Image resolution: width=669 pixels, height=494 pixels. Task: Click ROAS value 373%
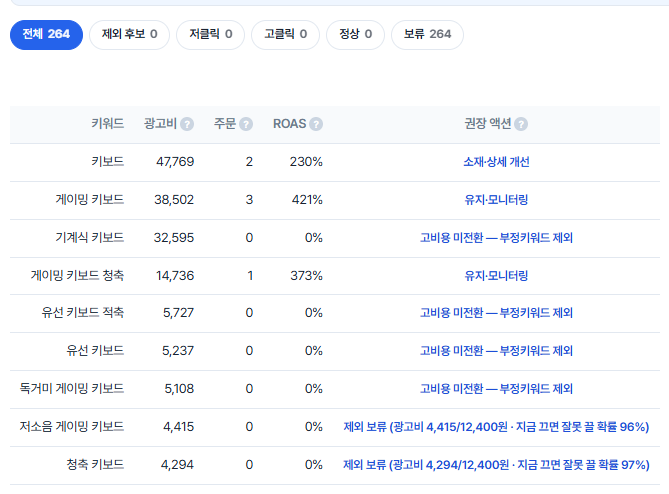[307, 276]
